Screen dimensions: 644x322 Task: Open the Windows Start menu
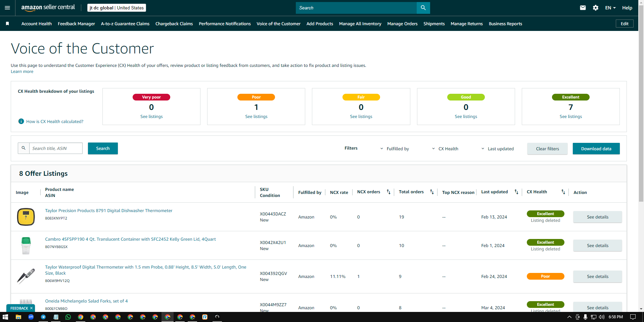(x=5, y=317)
